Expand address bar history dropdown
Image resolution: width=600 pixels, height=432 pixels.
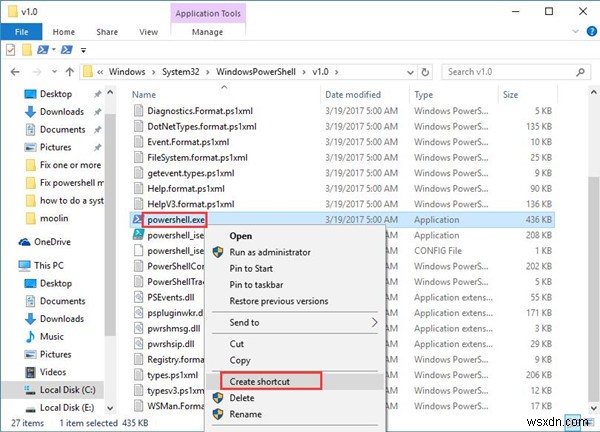pos(410,72)
